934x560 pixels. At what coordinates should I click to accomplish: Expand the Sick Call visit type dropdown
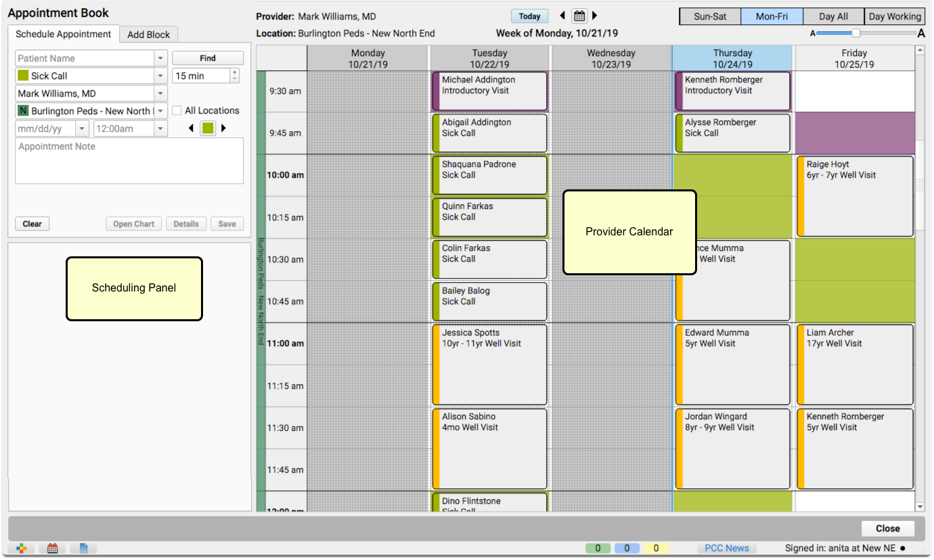[x=160, y=76]
